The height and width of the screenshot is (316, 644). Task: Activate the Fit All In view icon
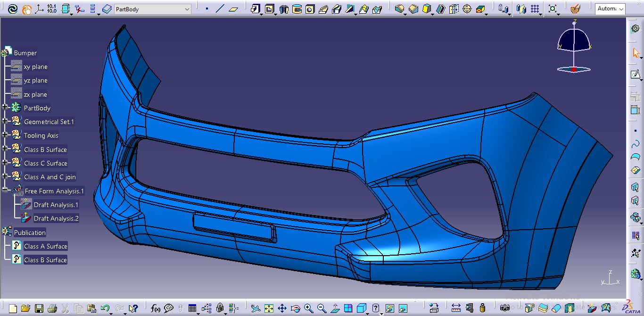point(269,308)
